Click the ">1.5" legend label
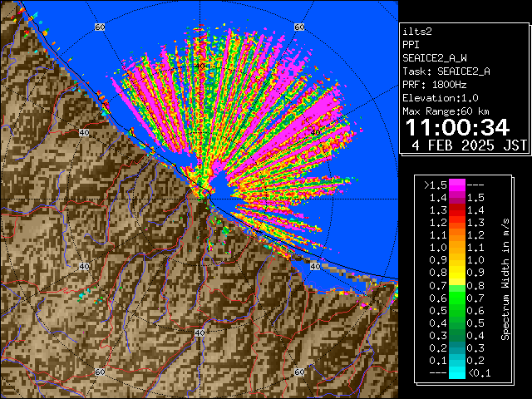532x399 pixels. coord(435,185)
